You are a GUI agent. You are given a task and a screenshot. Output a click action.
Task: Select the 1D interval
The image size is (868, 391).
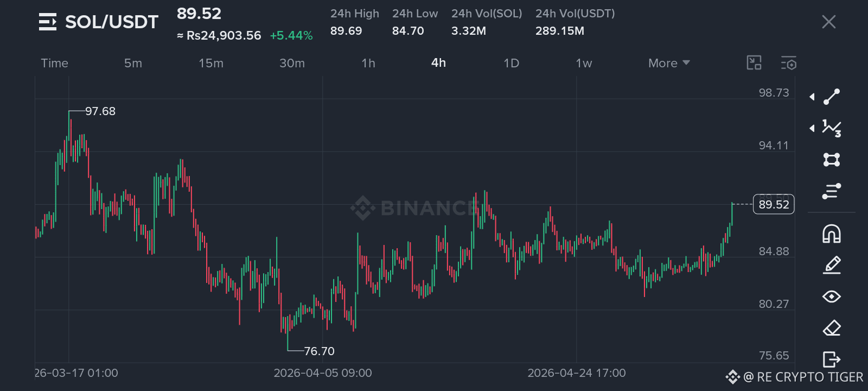(x=511, y=63)
